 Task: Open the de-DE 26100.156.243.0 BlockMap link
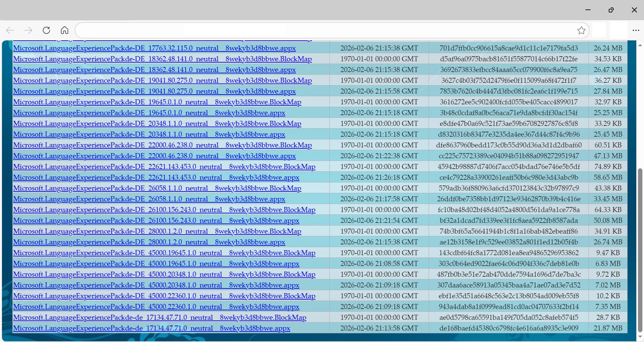pyautogui.click(x=164, y=210)
